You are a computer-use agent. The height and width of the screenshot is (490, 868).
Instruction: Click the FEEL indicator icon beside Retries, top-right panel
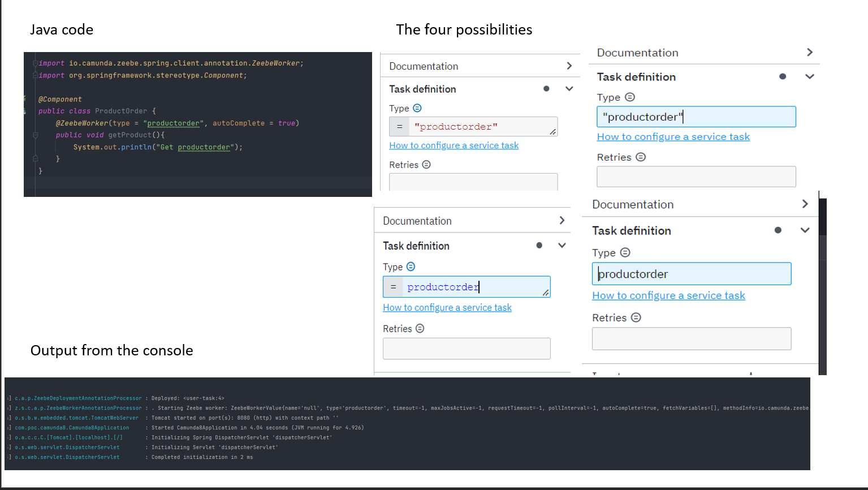click(x=641, y=157)
